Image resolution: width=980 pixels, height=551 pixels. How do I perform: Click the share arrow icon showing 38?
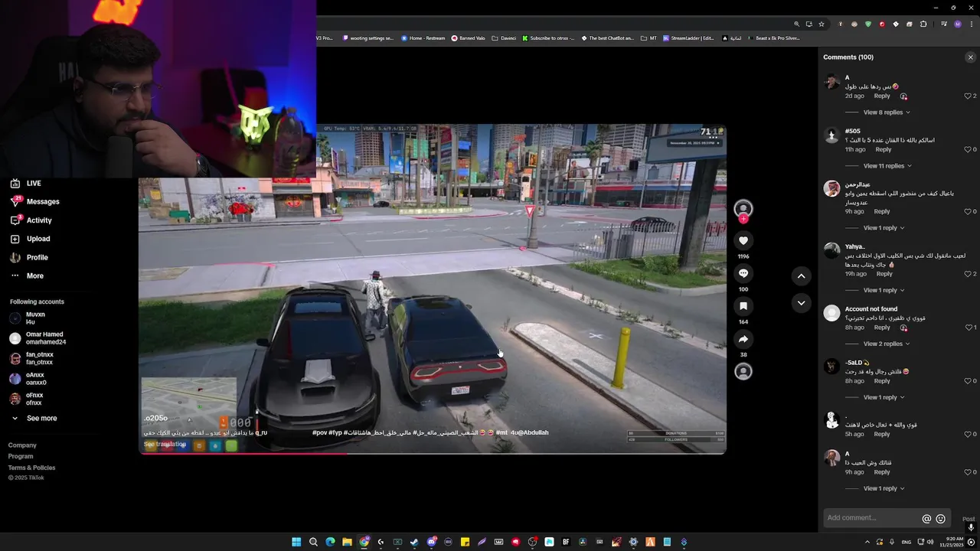tap(743, 339)
